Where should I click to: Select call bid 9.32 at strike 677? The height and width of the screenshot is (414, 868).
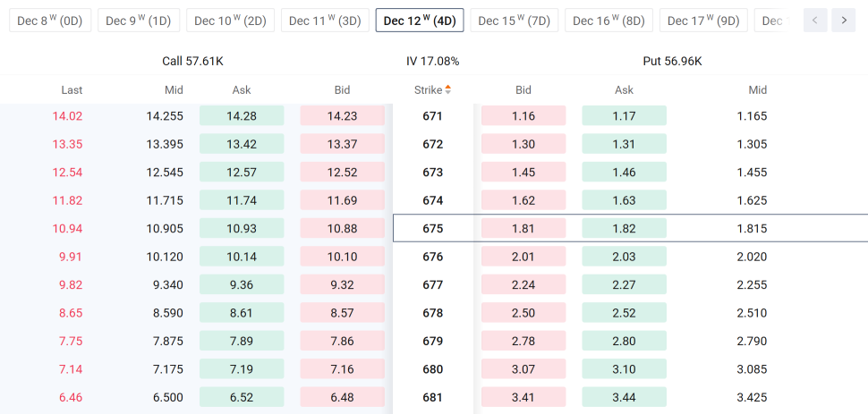(342, 284)
